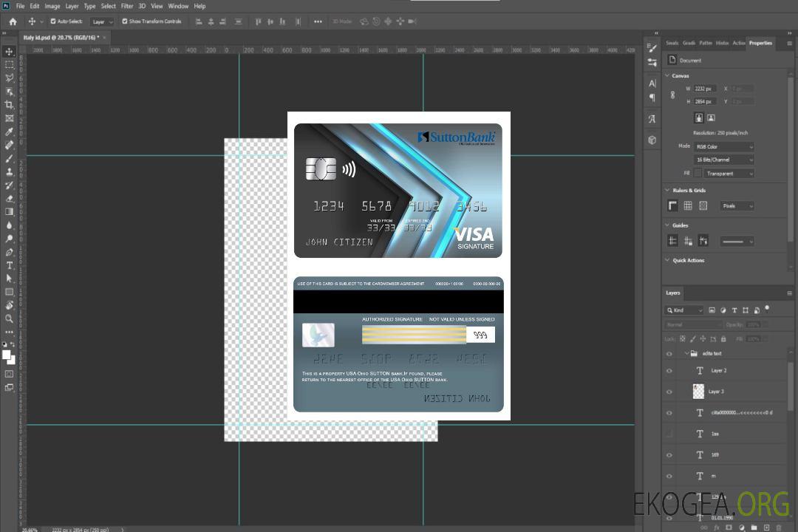The image size is (798, 532).
Task: Pick the Lasso tool
Action: (9, 78)
